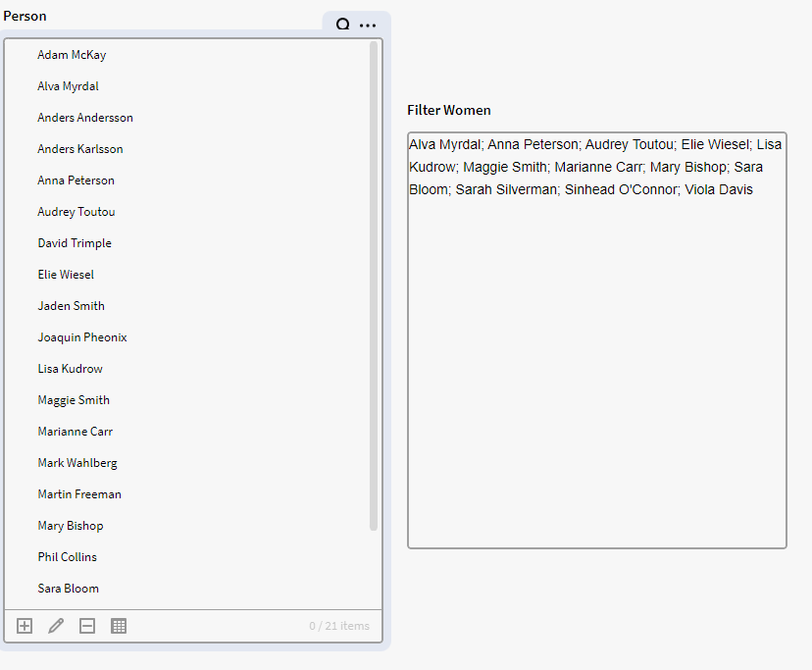812x670 pixels.
Task: Click the search icon above the Person list
Action: pos(343,26)
